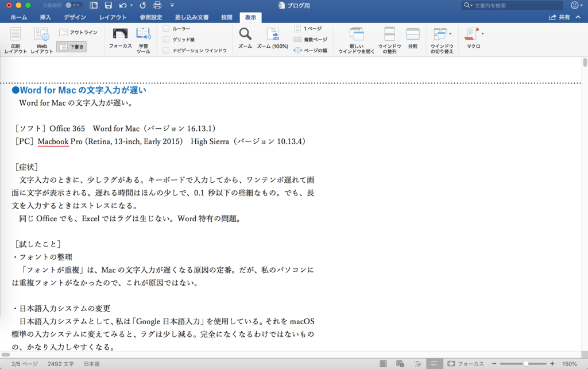Expand the Macros dropdown arrow
The width and height of the screenshot is (588, 369).
click(482, 34)
